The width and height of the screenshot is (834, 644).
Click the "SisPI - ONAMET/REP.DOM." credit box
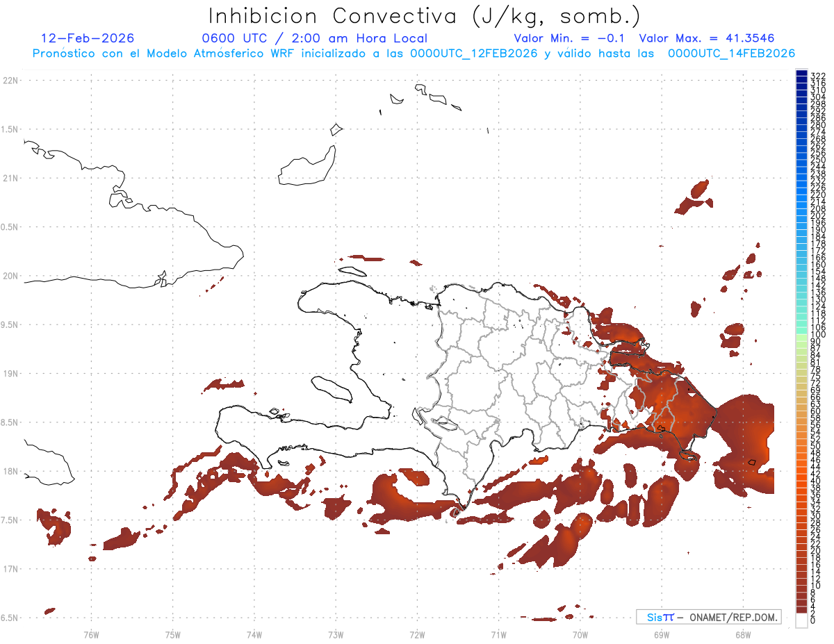708,617
